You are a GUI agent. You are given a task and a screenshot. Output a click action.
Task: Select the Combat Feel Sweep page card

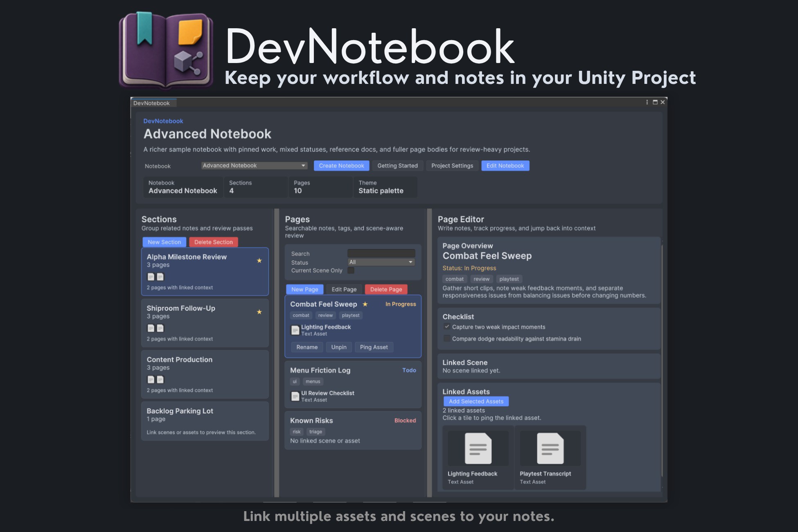pos(353,327)
